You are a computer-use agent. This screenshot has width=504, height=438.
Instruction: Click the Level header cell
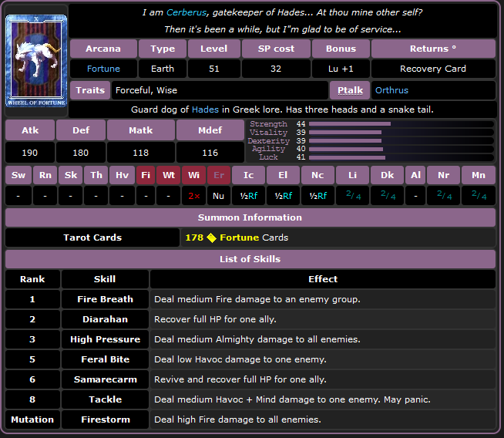pos(214,49)
